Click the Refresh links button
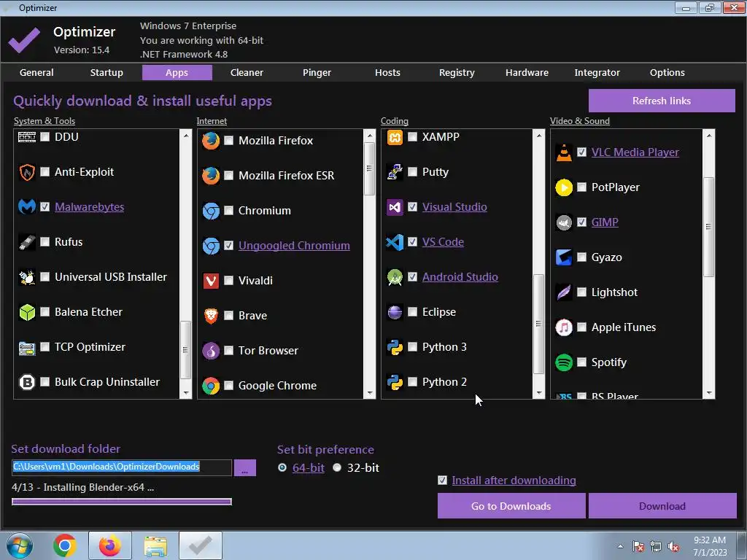This screenshot has width=747, height=560. (x=662, y=101)
